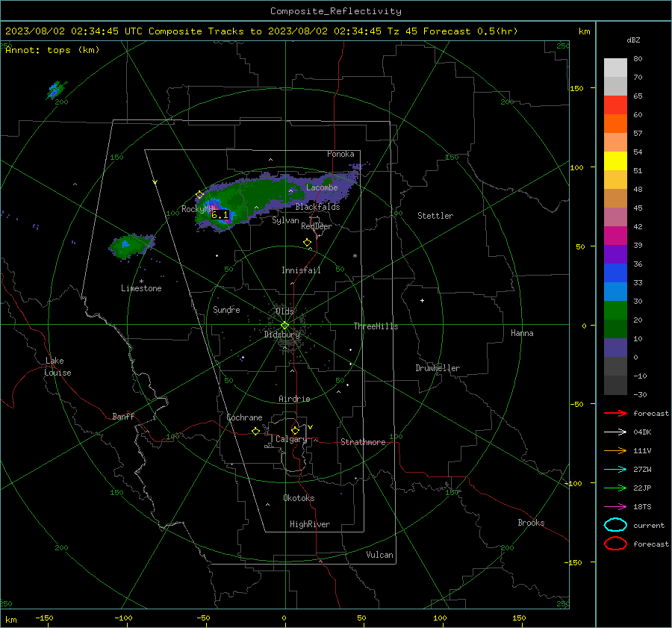672x628 pixels.
Task: Select the bright green swatch below 30 dBZ
Action: (615, 311)
